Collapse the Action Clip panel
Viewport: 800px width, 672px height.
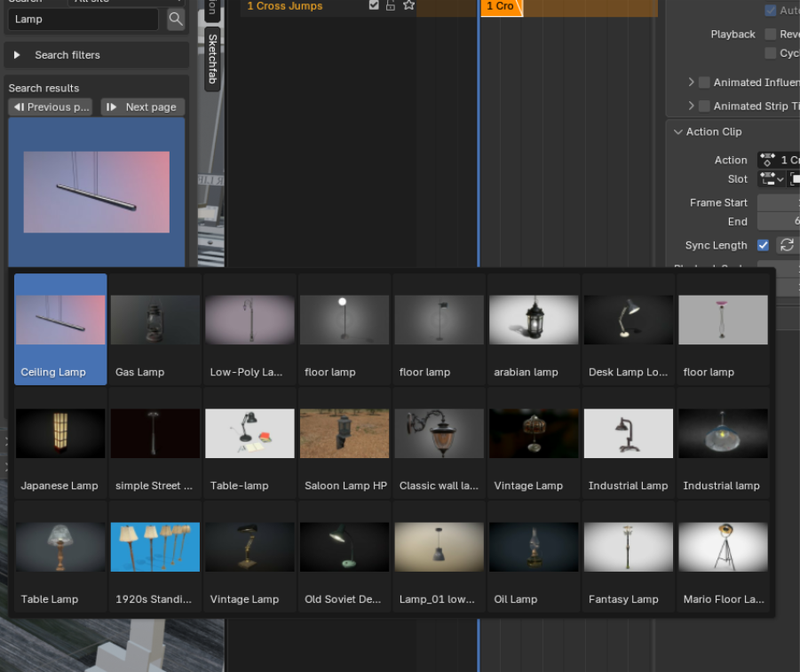[x=677, y=131]
